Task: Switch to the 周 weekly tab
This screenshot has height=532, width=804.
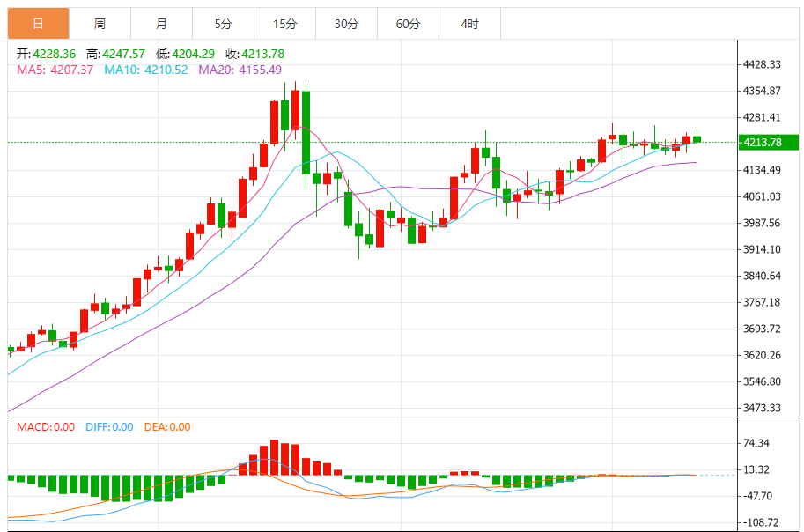Action: [100, 24]
